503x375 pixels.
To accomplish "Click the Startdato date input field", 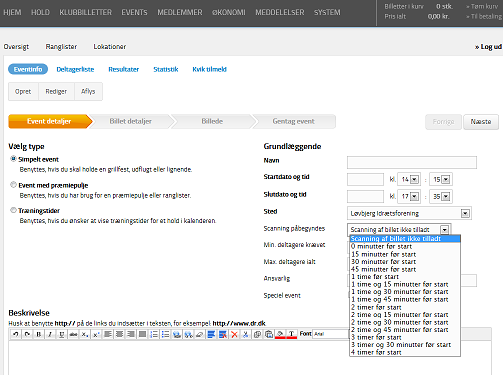I will pyautogui.click(x=365, y=179).
